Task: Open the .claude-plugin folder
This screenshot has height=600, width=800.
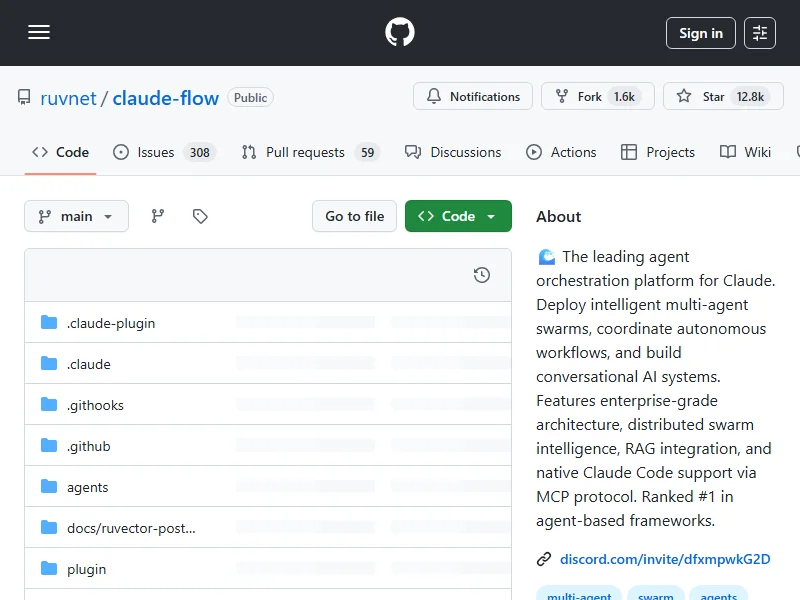Action: click(111, 323)
